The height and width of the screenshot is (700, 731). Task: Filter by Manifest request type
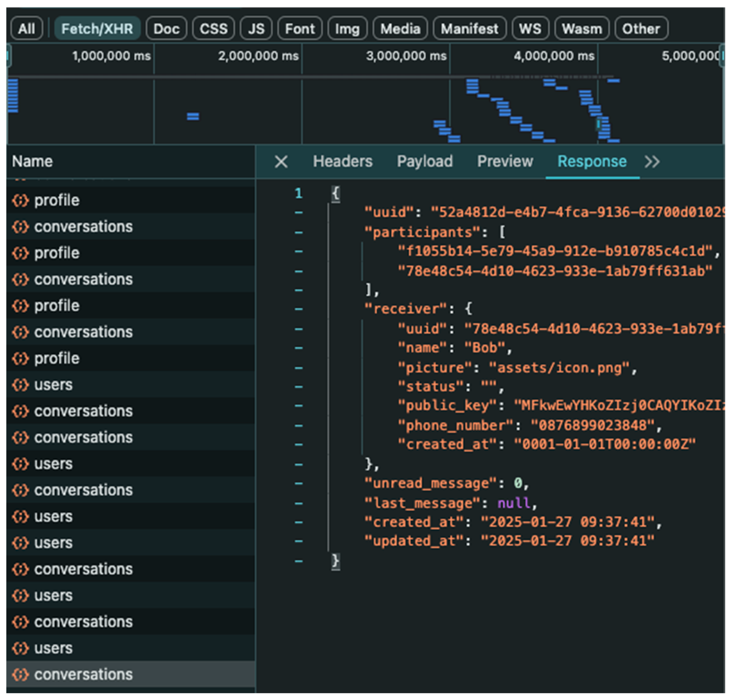click(469, 29)
